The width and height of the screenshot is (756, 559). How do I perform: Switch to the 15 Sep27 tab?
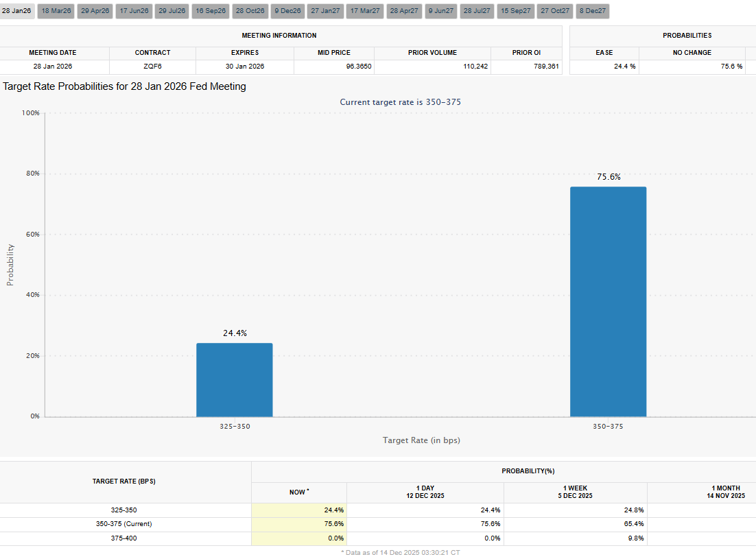click(x=515, y=11)
